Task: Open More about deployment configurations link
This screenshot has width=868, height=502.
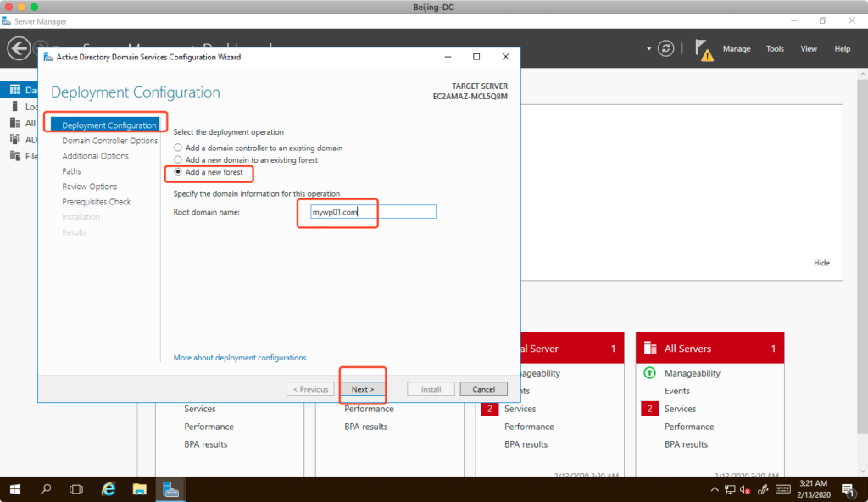Action: coord(240,358)
